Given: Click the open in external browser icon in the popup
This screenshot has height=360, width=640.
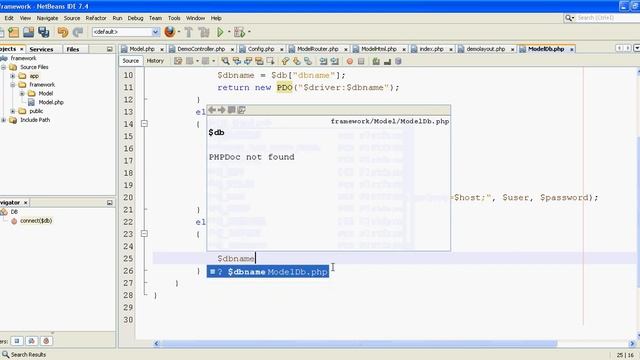Looking at the screenshot, I should [231, 110].
